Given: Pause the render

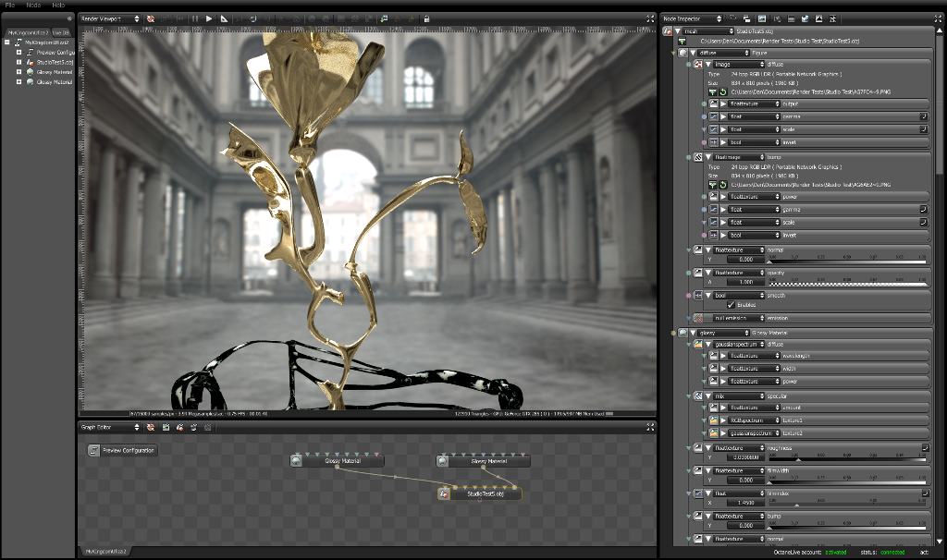Looking at the screenshot, I should click(x=195, y=18).
